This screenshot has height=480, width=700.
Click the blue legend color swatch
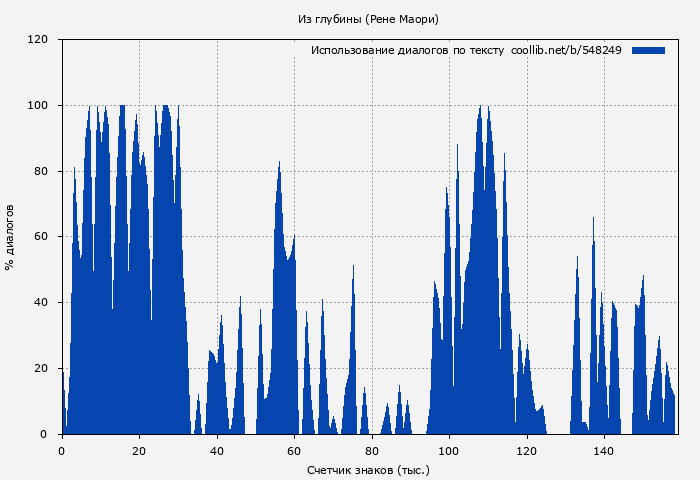[648, 50]
